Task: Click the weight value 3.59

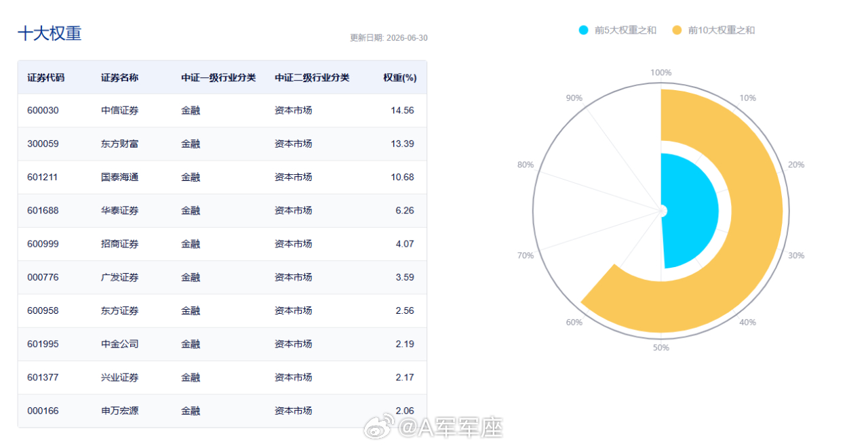Action: 405,277
